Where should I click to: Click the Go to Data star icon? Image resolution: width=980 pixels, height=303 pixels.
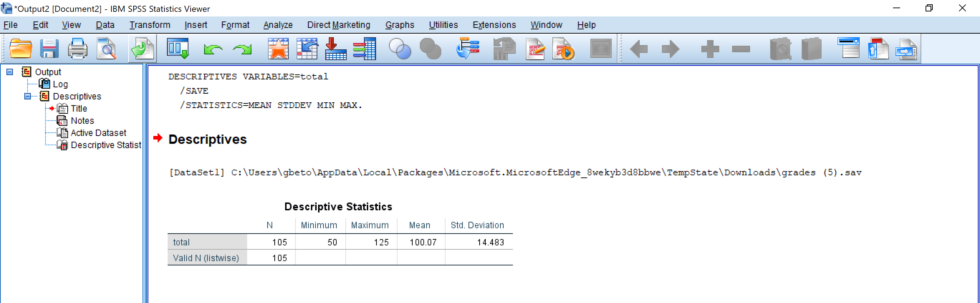coord(278,49)
